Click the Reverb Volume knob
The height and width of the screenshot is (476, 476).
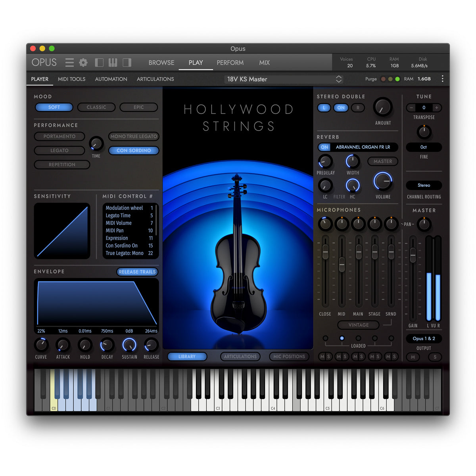(383, 181)
